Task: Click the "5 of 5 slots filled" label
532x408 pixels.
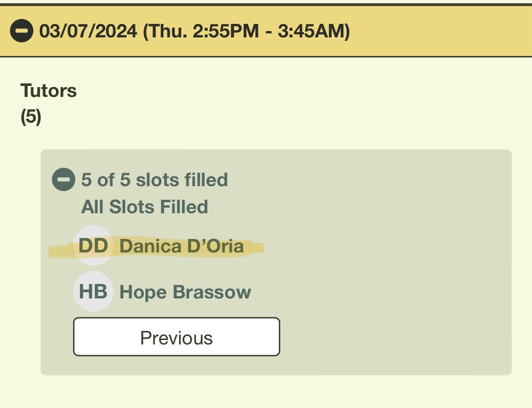Action: [x=154, y=180]
